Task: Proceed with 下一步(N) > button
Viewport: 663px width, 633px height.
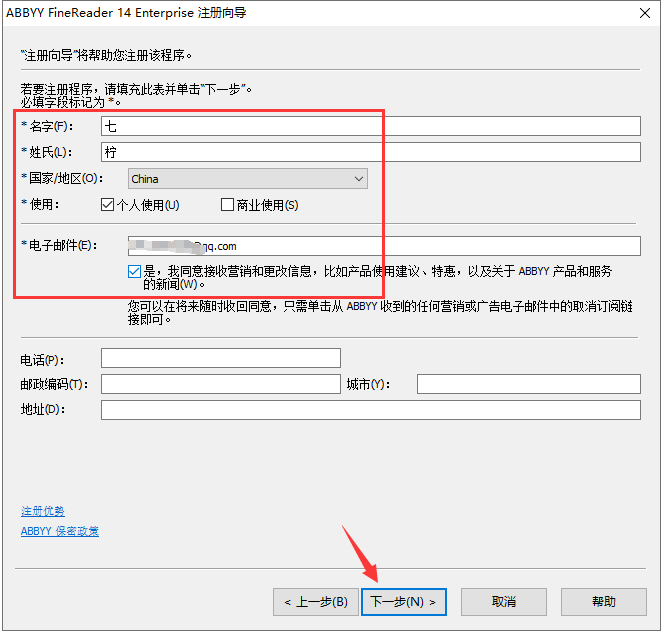Action: coord(404,602)
